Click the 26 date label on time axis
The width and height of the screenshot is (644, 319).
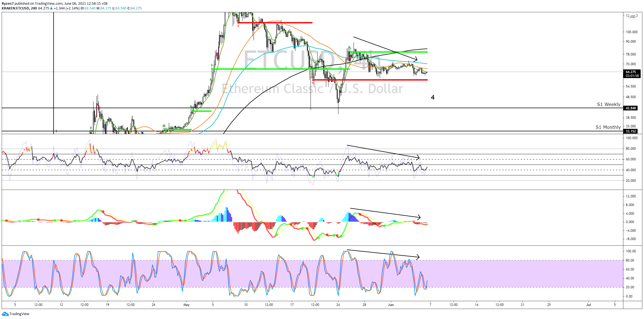(153, 305)
